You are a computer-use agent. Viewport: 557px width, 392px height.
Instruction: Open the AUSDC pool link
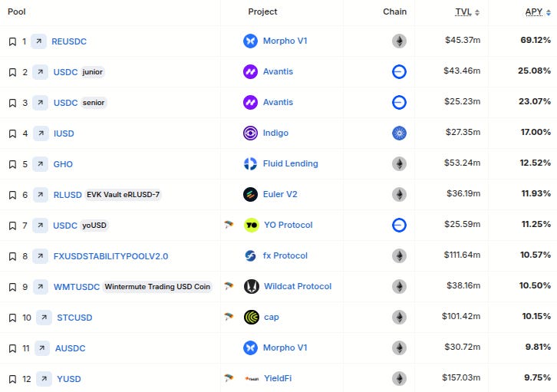[x=70, y=348]
